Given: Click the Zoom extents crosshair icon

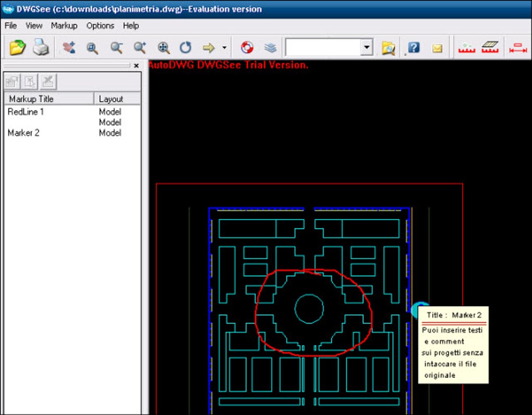Looking at the screenshot, I should click(163, 48).
